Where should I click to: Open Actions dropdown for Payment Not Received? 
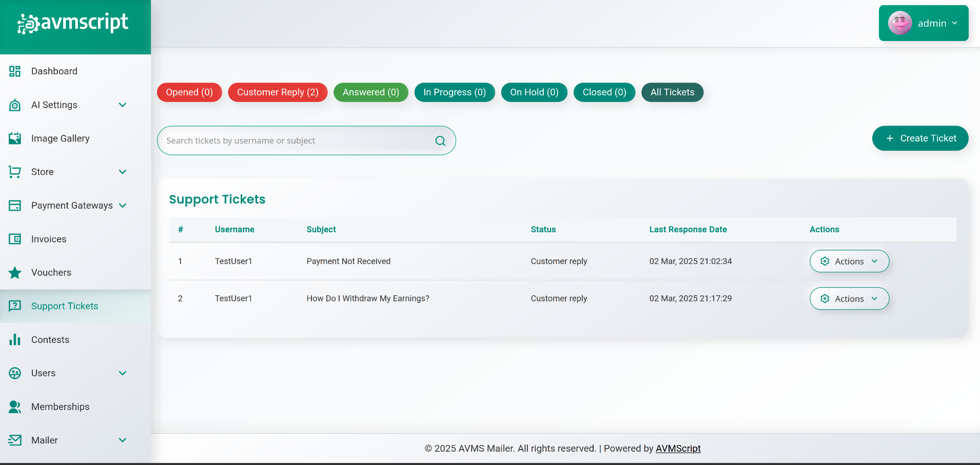coord(849,261)
